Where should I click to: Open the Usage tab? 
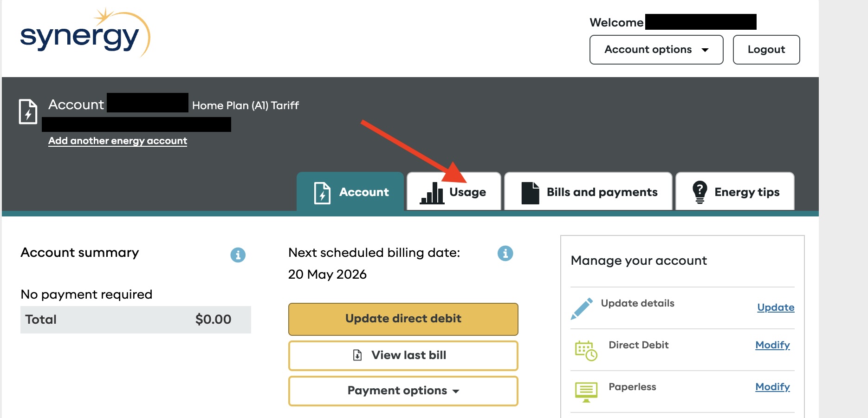click(x=454, y=192)
